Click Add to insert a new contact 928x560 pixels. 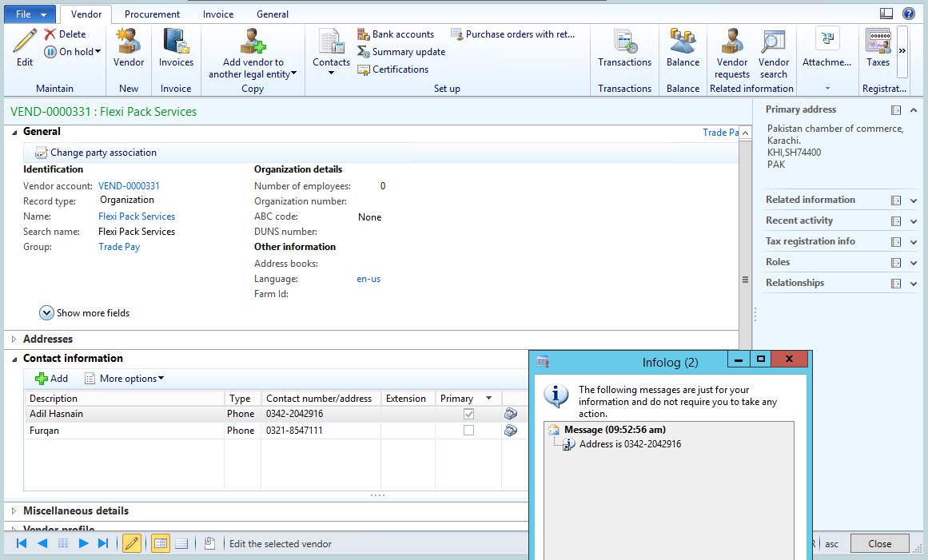(x=50, y=378)
